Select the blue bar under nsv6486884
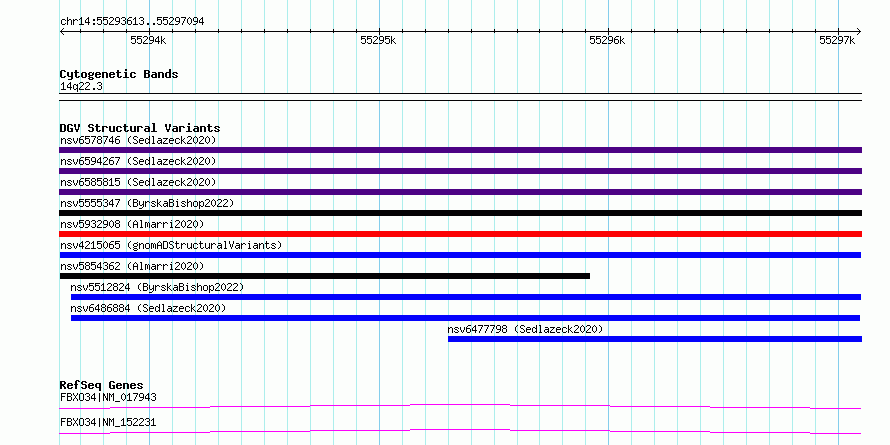Screen dimensions: 890x445 (x=465, y=318)
